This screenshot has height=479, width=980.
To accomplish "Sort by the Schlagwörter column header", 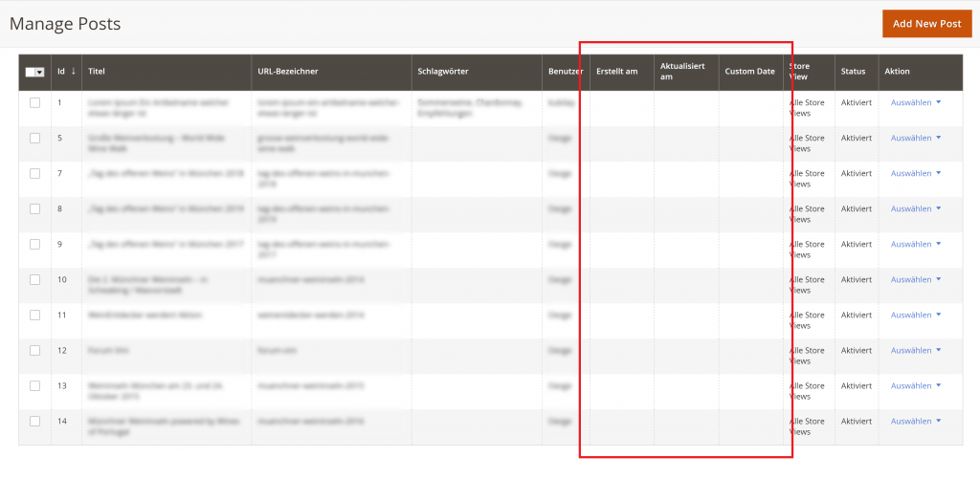I will click(x=477, y=72).
